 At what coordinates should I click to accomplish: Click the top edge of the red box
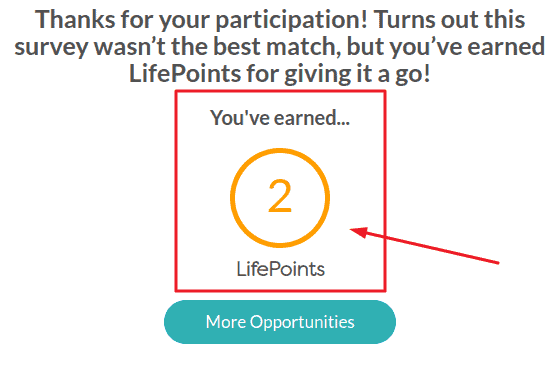280,91
